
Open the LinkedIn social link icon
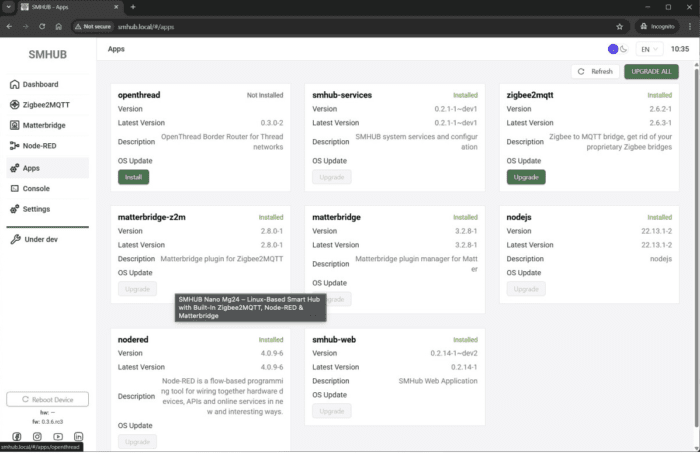(x=79, y=437)
